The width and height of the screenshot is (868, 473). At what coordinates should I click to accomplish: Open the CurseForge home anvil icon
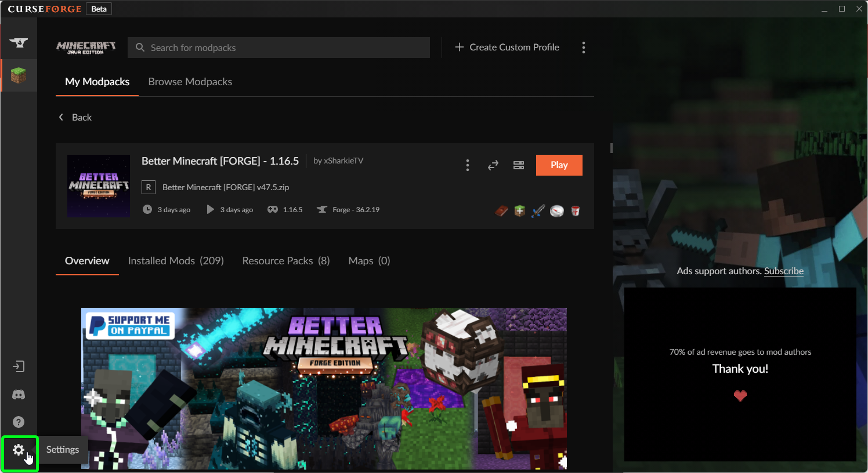19,42
